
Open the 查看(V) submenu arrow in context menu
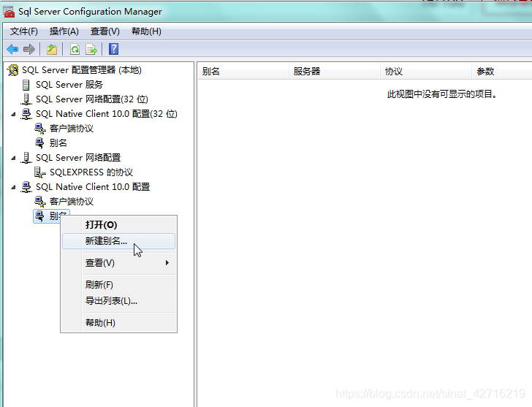click(167, 263)
